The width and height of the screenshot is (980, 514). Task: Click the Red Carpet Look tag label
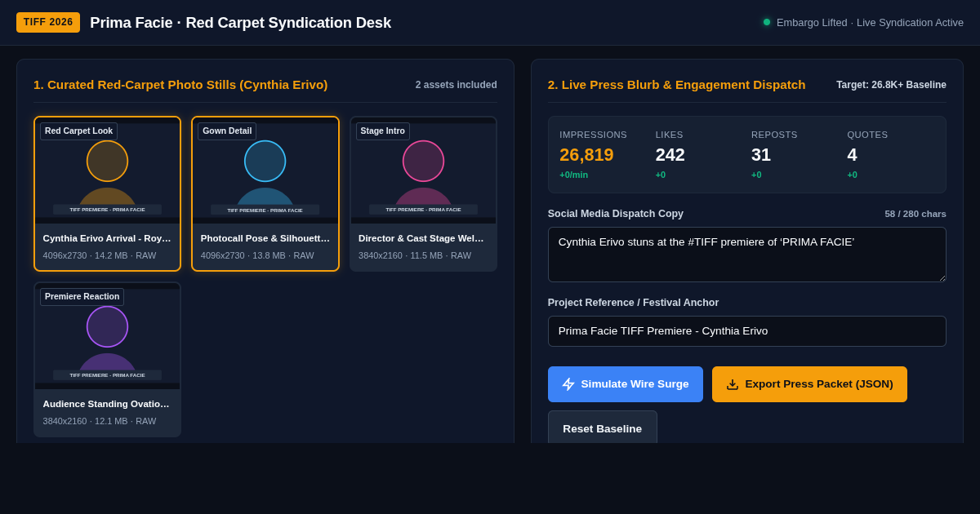[78, 131]
